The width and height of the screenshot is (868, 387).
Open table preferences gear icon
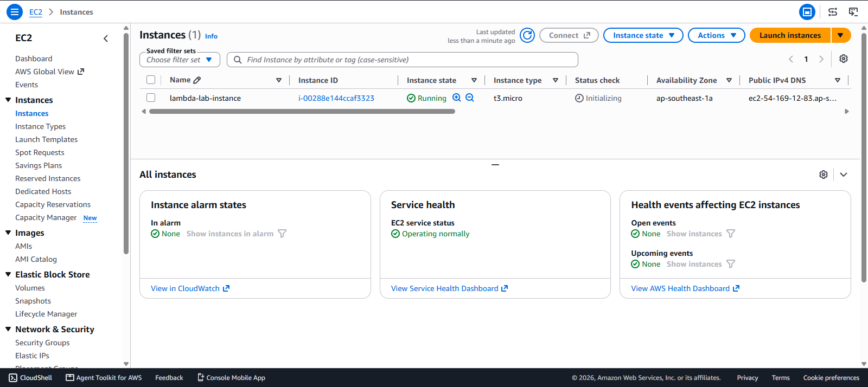point(844,59)
